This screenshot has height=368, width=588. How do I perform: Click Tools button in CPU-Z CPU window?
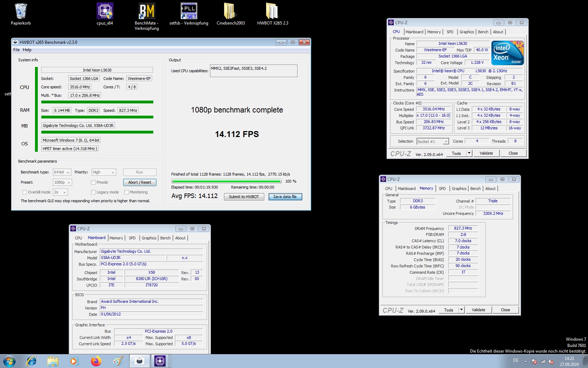[x=456, y=153]
